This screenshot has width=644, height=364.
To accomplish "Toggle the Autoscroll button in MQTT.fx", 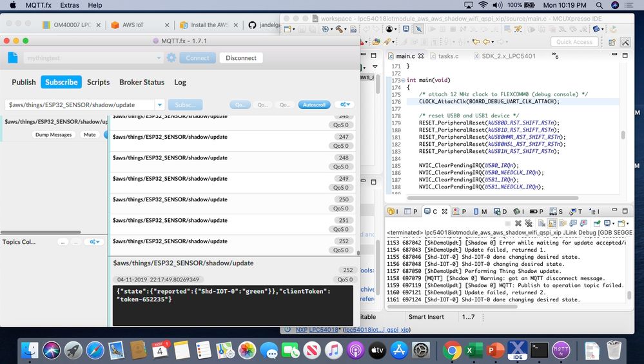I will click(x=314, y=105).
